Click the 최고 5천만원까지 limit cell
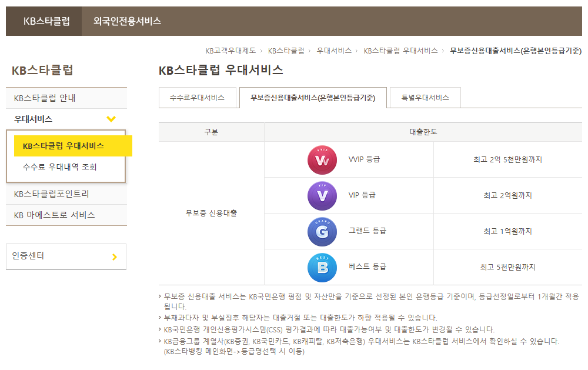 tap(508, 267)
